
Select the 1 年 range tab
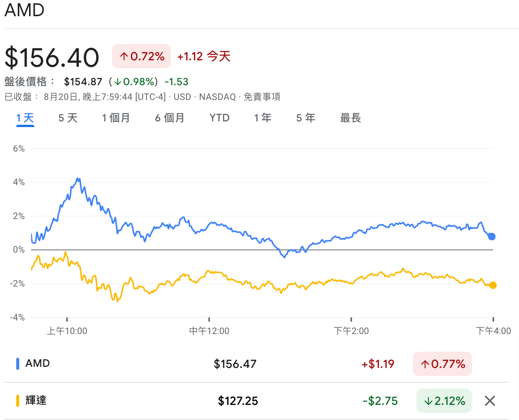(263, 118)
